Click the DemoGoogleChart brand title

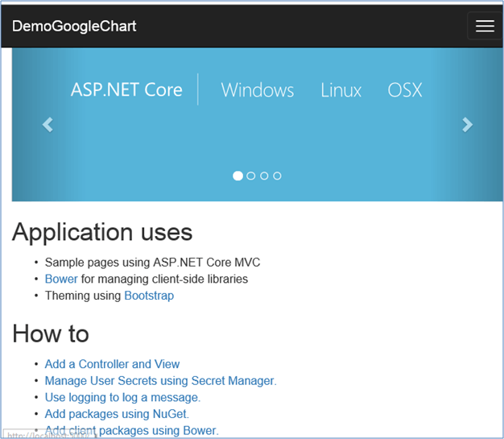pyautogui.click(x=74, y=26)
